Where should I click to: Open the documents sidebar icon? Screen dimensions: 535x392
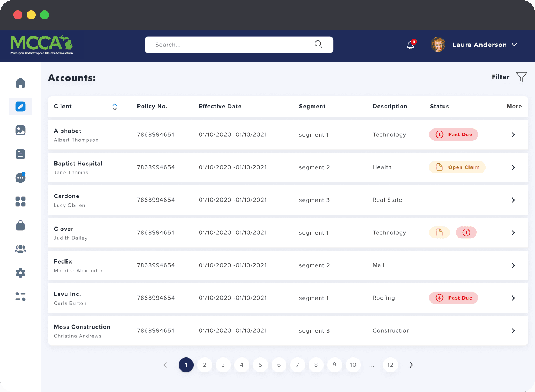click(x=20, y=154)
